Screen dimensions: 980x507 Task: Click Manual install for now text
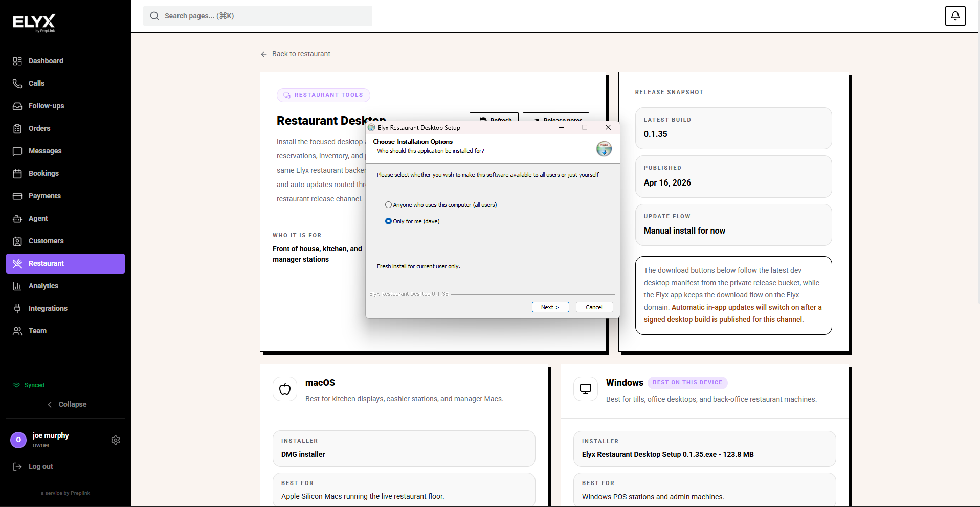tap(684, 231)
